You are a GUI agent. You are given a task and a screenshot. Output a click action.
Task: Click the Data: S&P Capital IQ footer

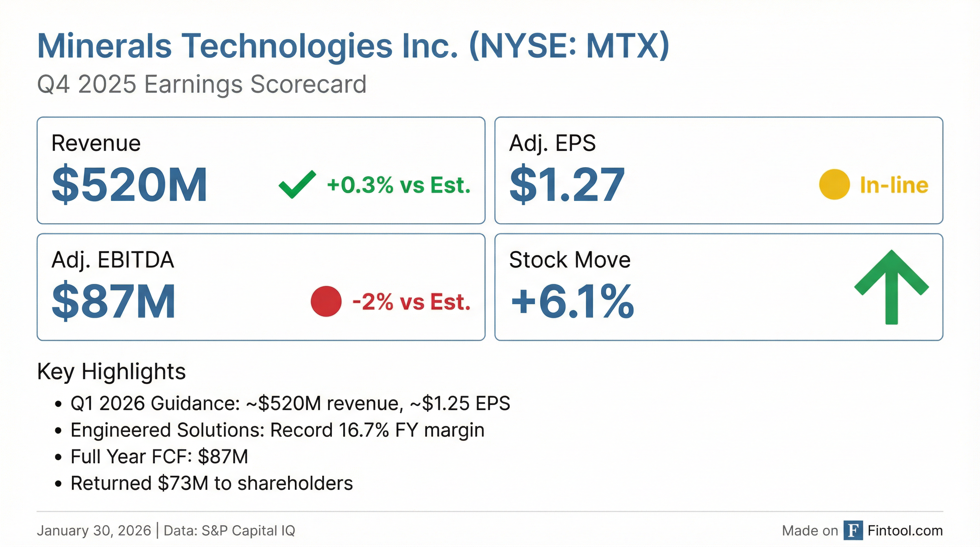pos(229,531)
